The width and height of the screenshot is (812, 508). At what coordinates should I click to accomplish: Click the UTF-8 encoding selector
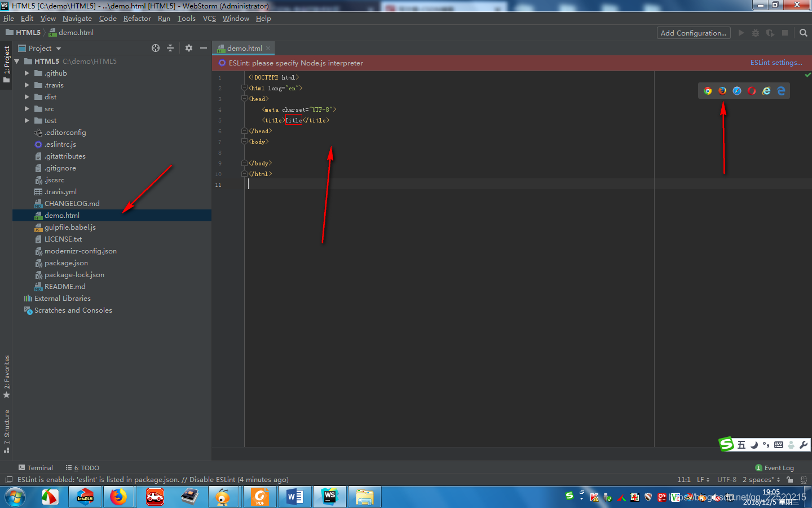(x=727, y=479)
